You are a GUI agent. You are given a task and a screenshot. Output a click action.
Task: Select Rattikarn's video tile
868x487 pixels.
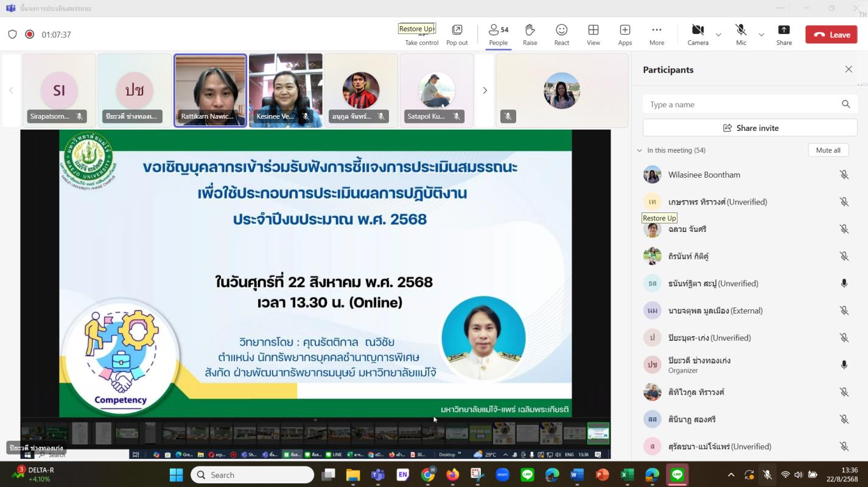210,90
